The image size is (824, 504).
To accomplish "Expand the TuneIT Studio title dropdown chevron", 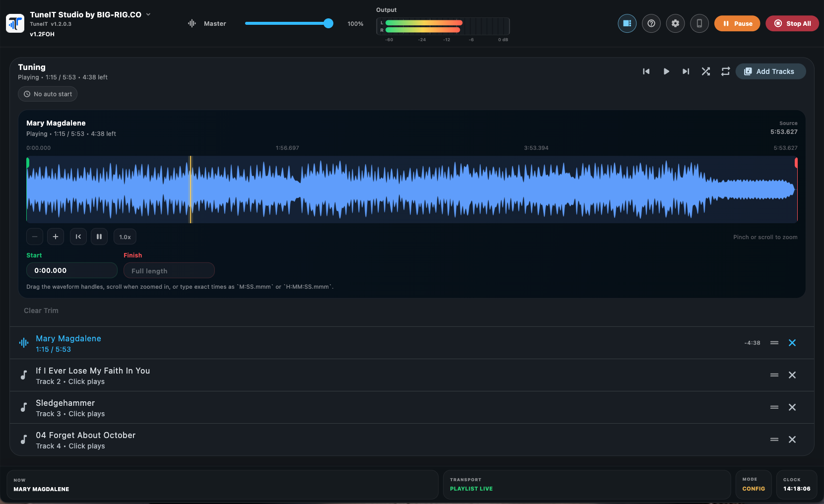I will point(148,14).
